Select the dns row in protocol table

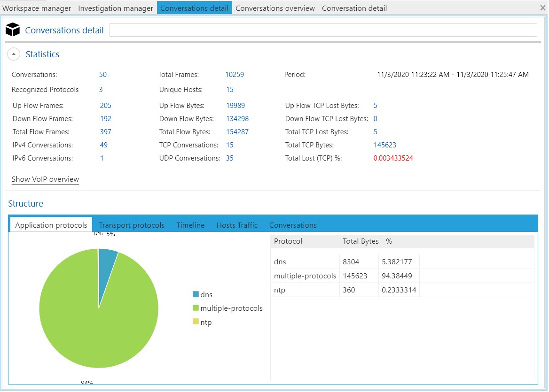[306, 262]
